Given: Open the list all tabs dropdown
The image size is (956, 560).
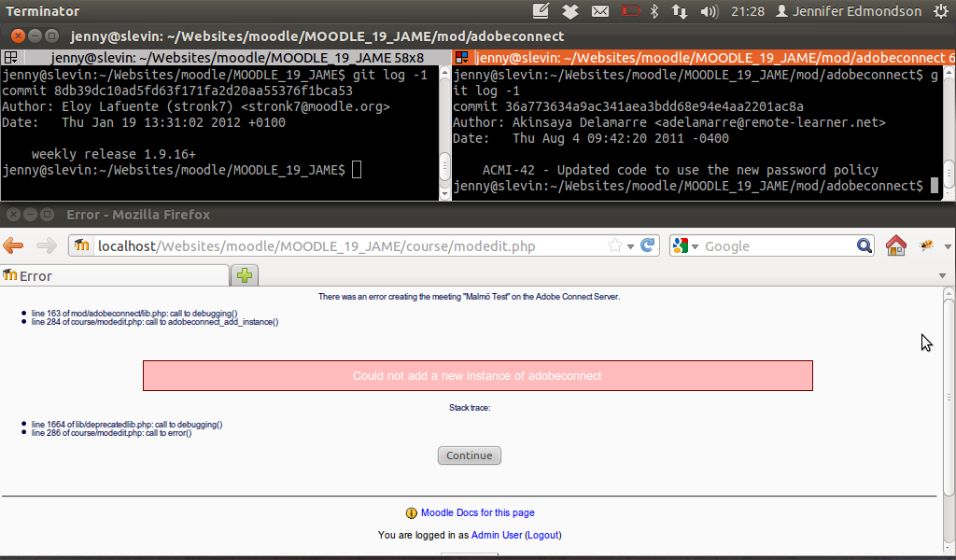Looking at the screenshot, I should coord(942,275).
